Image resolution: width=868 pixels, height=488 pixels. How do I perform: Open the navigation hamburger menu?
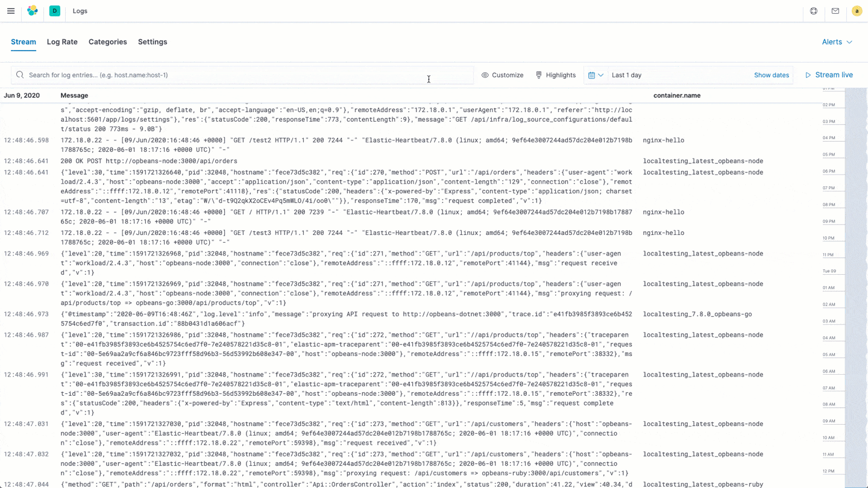(x=11, y=11)
